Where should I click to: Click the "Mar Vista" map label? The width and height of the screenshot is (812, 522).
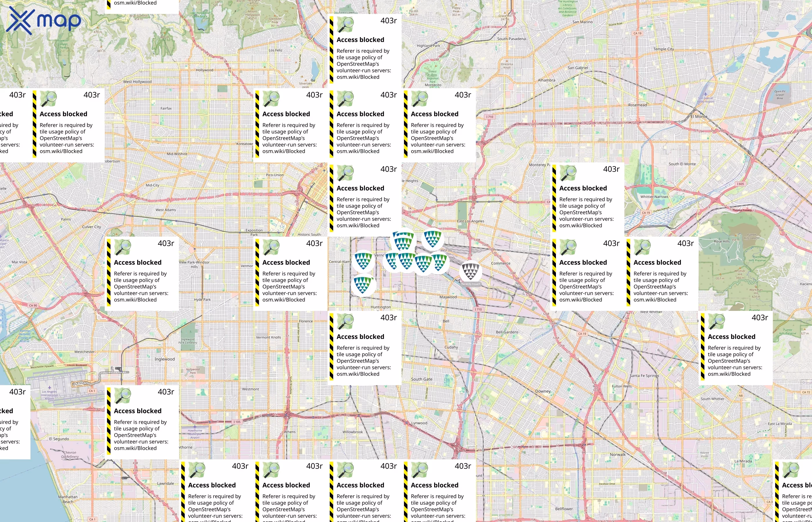[19, 262]
